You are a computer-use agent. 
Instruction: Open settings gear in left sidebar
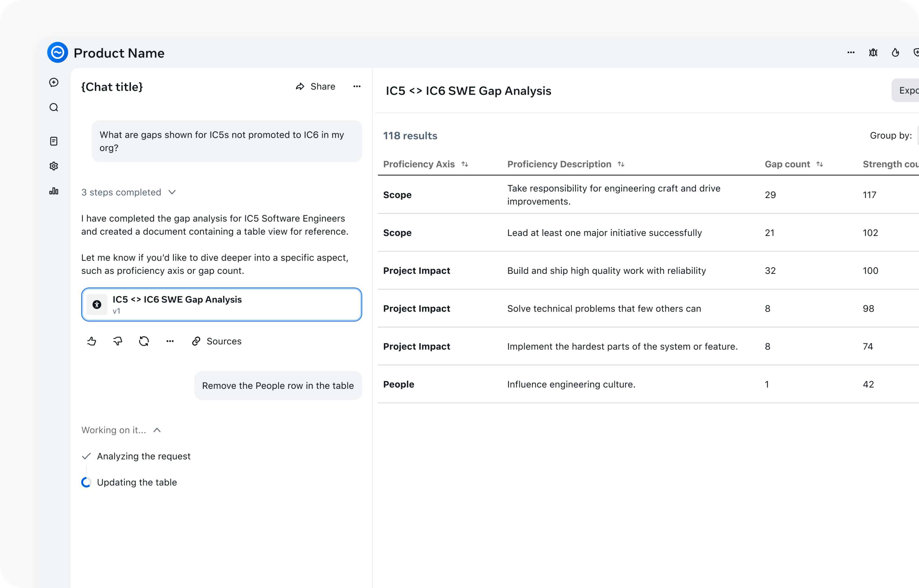pos(54,166)
